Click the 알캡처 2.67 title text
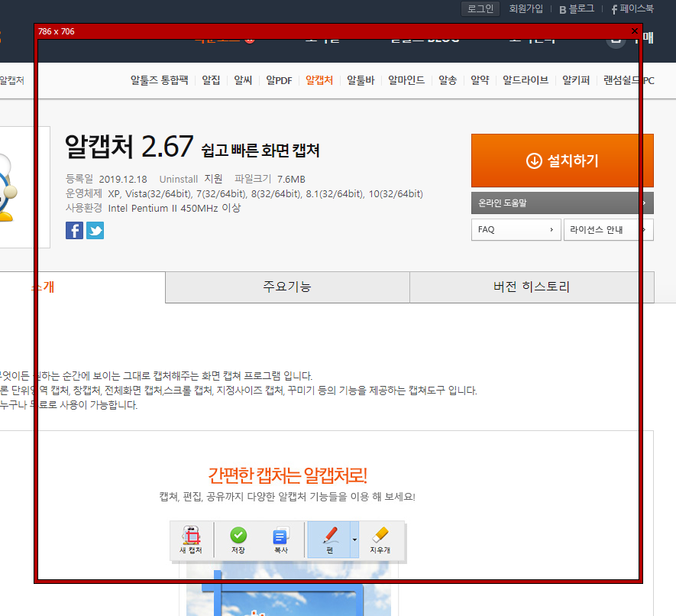Viewport: 676px width, 616px height. (129, 146)
